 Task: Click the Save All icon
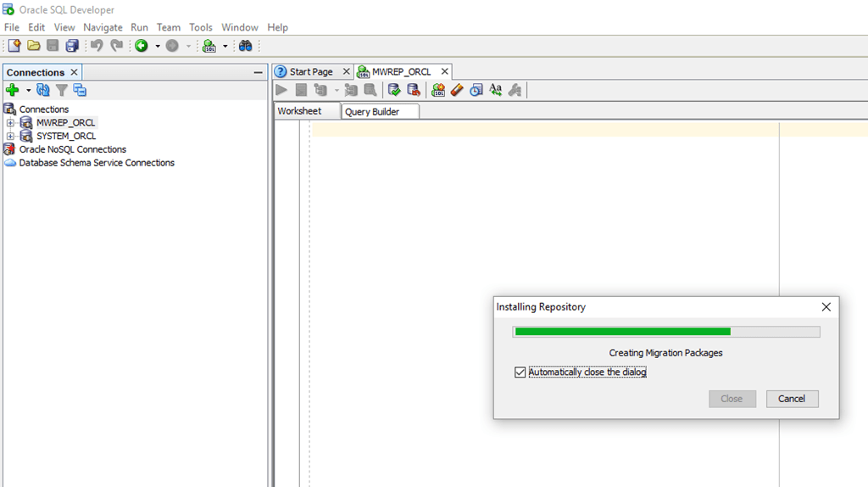point(72,46)
